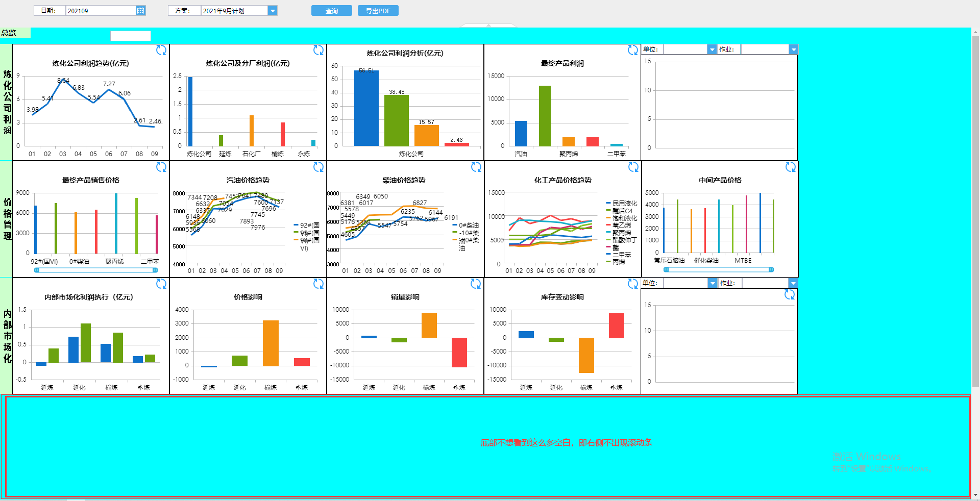Click the 炼化公司利润分析(亿元) chart title
The height and width of the screenshot is (501, 980).
coord(405,53)
